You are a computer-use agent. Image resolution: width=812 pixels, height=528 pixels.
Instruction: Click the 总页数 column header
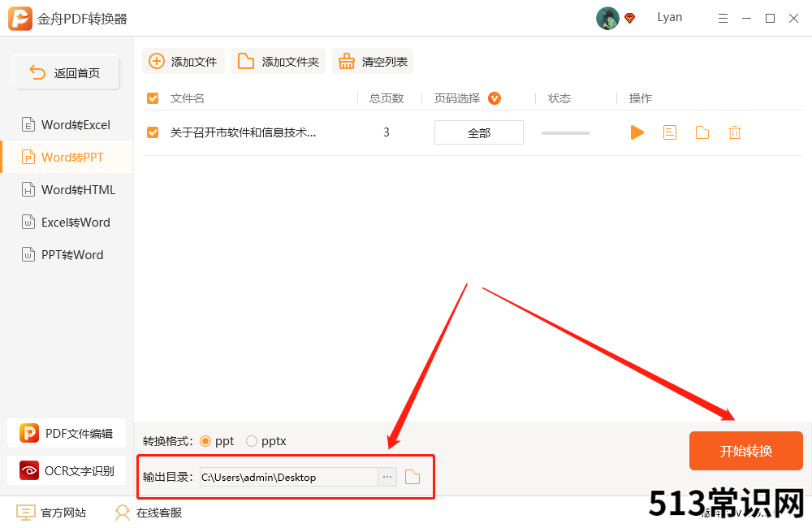coord(387,98)
